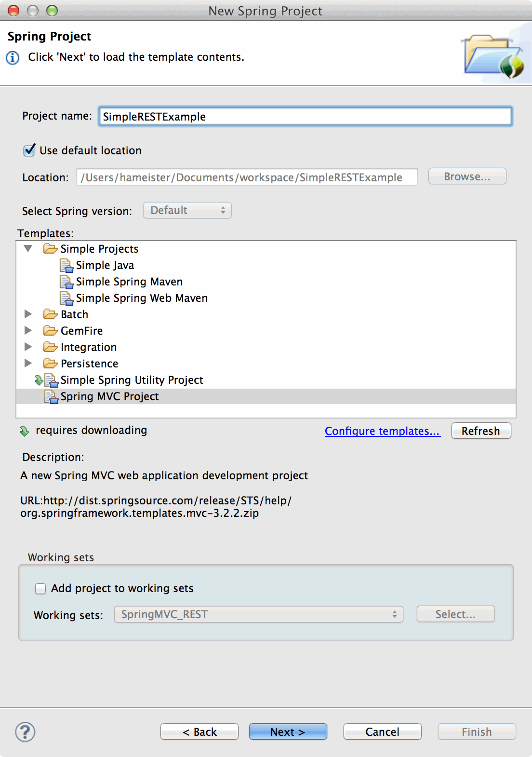Expand the Persistence templates folder
Viewport: 532px width, 757px height.
28,364
